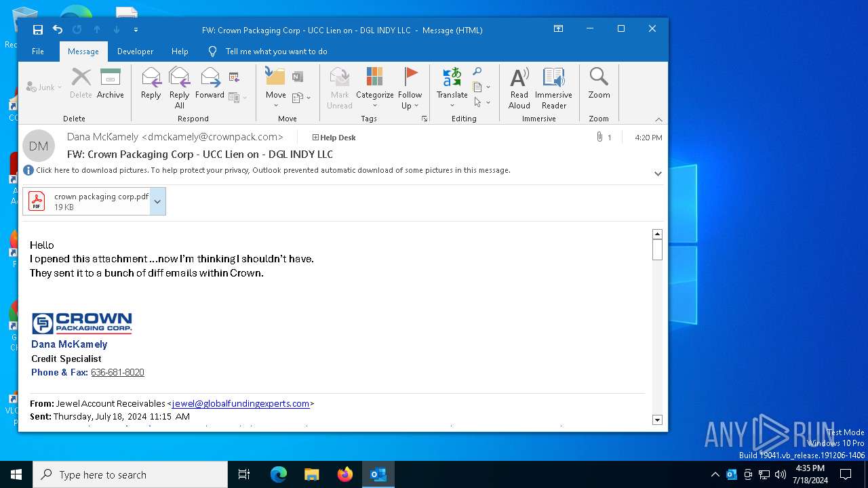Open the Select cursor dropdown in Editing group

coord(481,102)
